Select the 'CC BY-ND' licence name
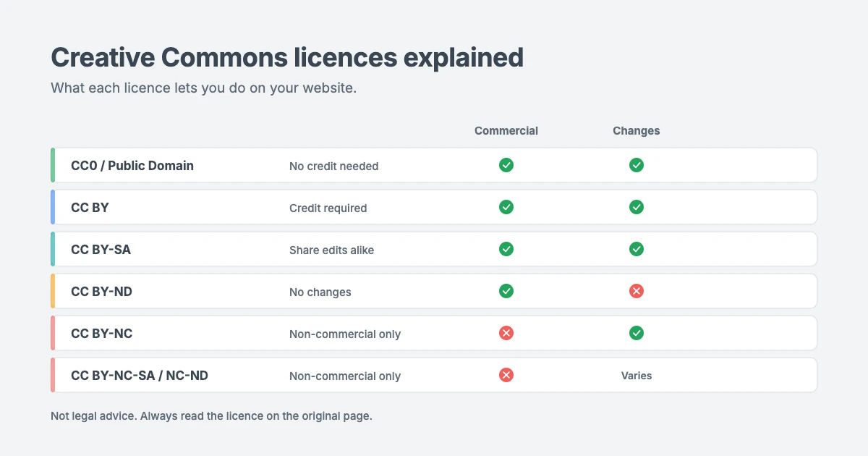This screenshot has width=868, height=456. [x=101, y=292]
